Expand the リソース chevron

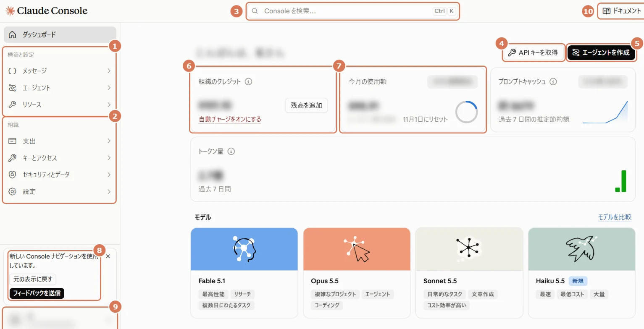pyautogui.click(x=109, y=104)
